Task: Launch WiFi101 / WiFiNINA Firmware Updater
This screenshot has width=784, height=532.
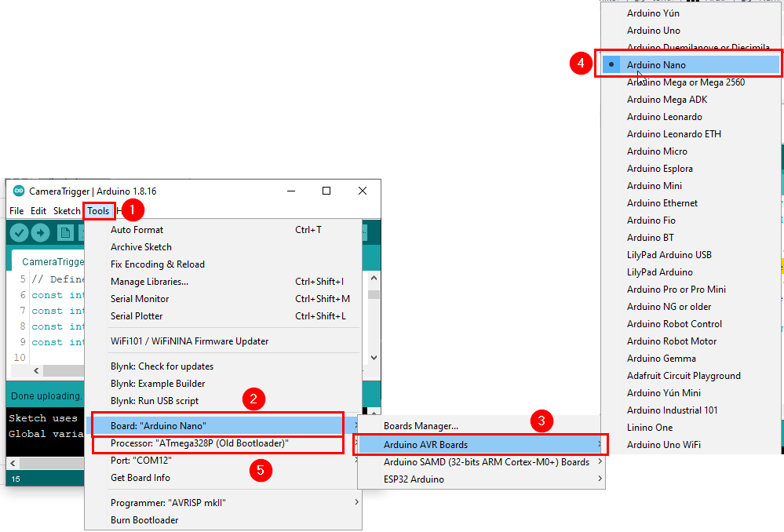Action: tap(223, 341)
